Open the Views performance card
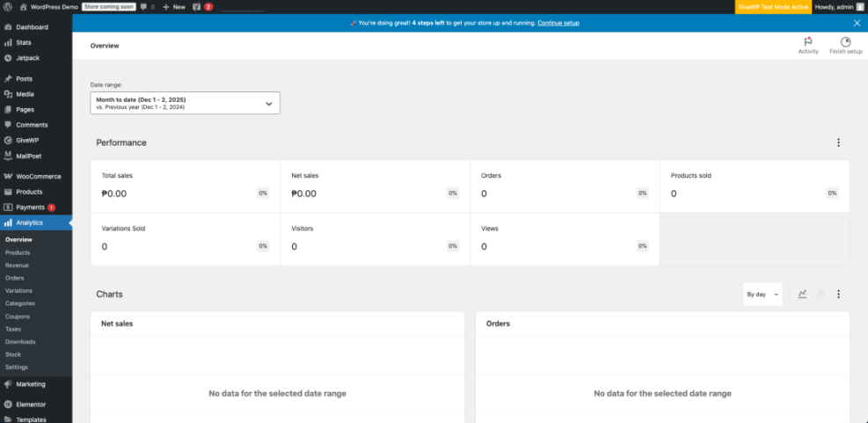Screen dimensions: 868x423 565,238
